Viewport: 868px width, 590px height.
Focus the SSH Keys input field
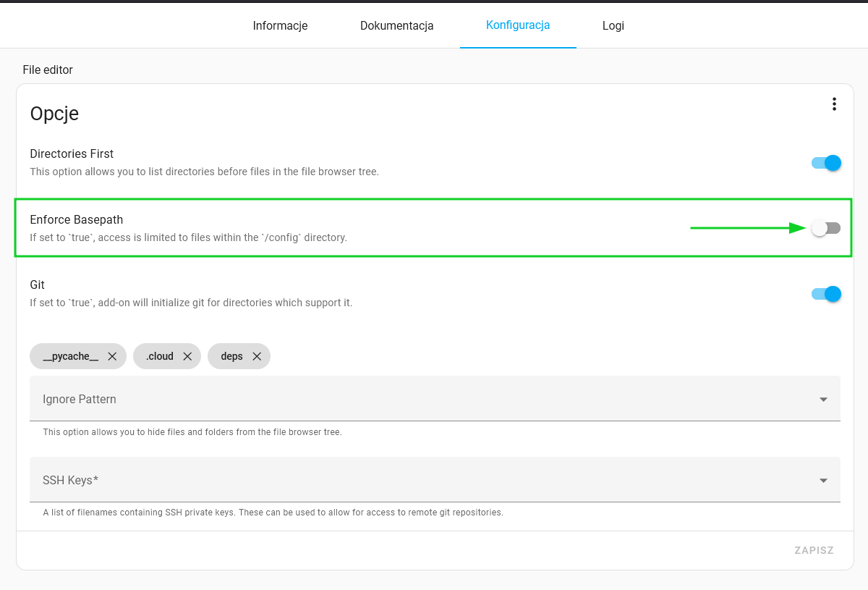tap(435, 480)
